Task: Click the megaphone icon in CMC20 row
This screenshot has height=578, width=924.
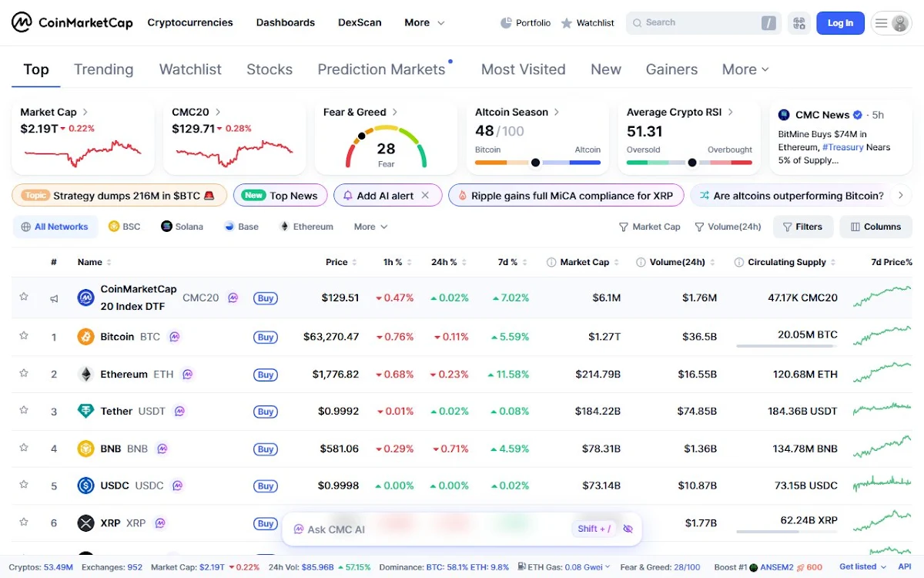Action: pyautogui.click(x=54, y=298)
